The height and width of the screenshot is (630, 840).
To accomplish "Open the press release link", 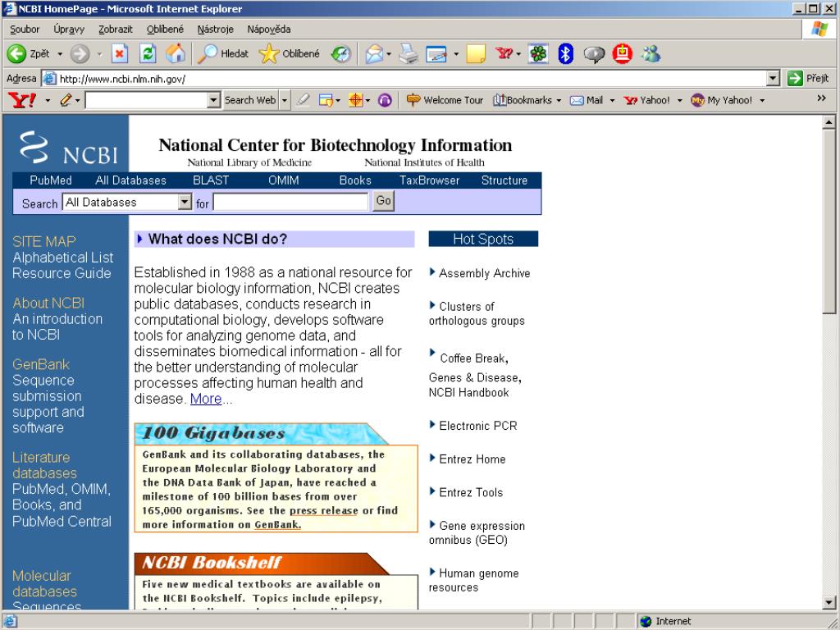I will click(x=323, y=510).
